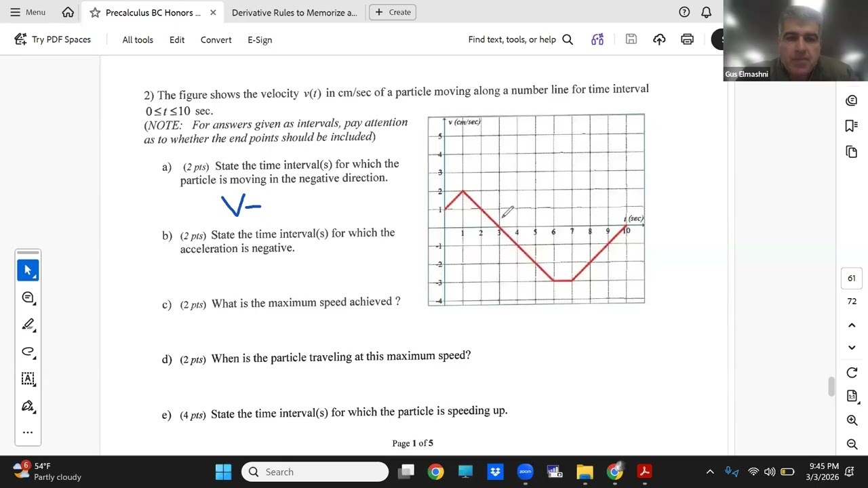Open the comments panel icon on right
The width and height of the screenshot is (868, 488).
click(852, 100)
